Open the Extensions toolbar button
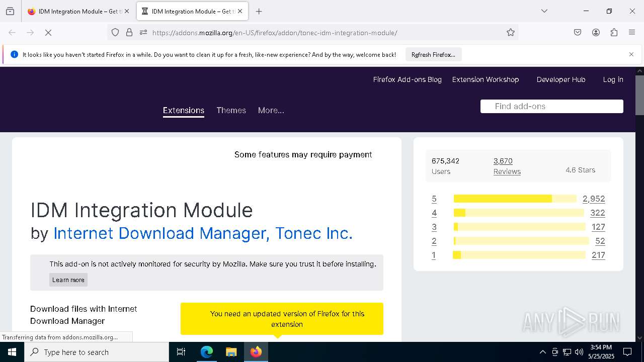The image size is (644, 362). (x=614, y=33)
